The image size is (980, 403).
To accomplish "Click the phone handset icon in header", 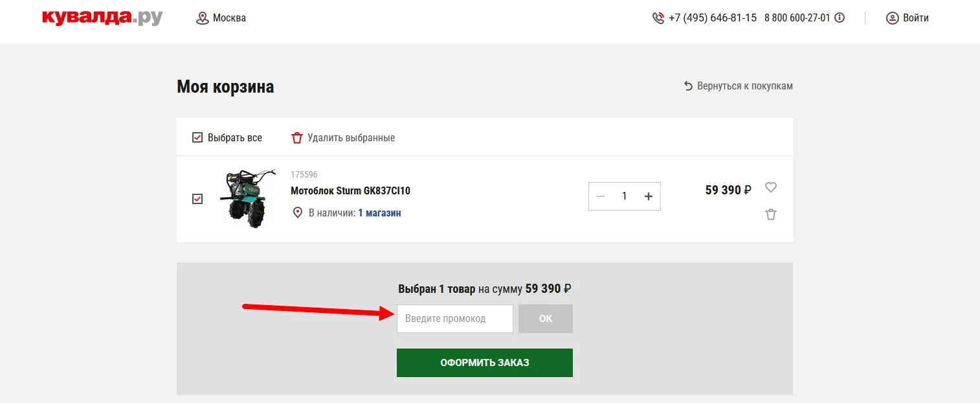I will pos(658,18).
